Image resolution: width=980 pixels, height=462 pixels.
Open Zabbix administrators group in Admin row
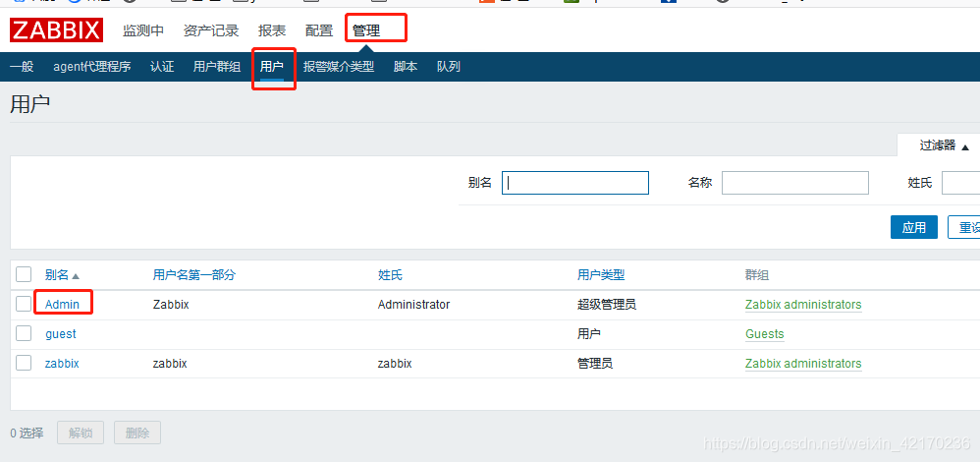coord(803,305)
